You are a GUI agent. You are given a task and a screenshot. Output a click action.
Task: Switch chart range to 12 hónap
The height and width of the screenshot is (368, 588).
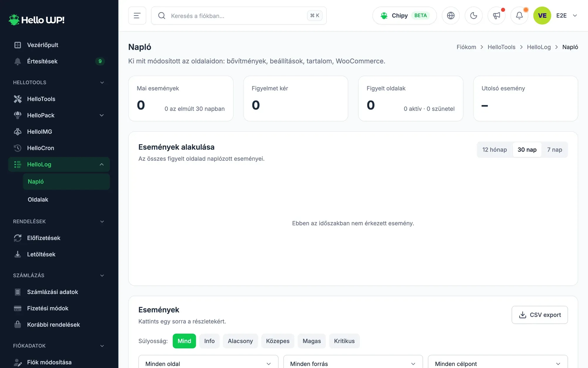[x=495, y=150]
